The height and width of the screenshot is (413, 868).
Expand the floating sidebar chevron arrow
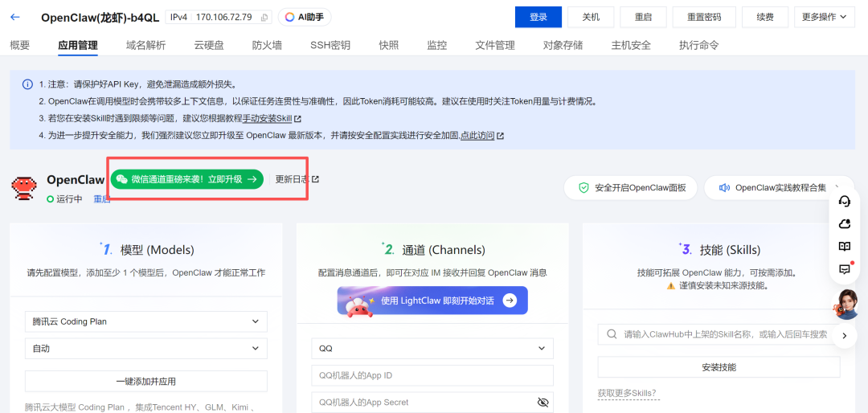[844, 335]
